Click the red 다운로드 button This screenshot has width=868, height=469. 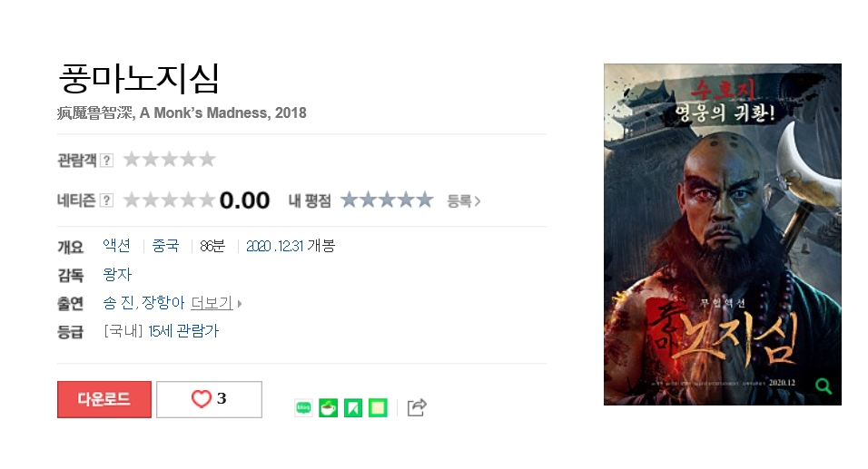104,399
